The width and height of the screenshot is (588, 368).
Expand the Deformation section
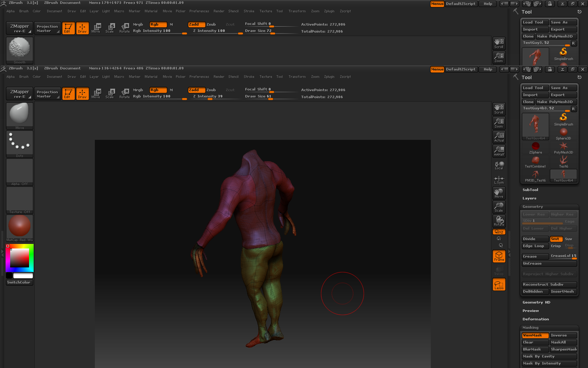click(535, 319)
